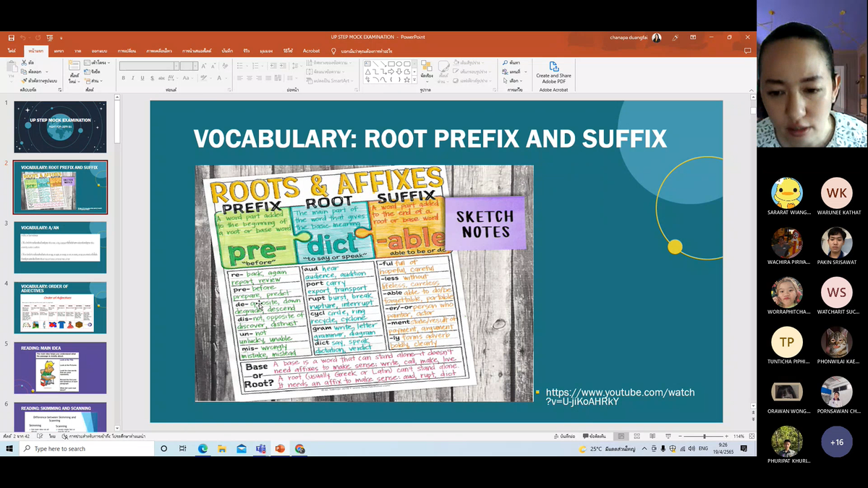Click the Format Painter icon

[x=25, y=80]
